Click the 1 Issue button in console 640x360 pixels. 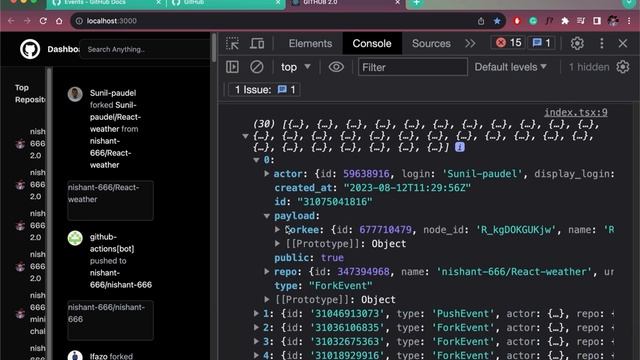pos(264,90)
